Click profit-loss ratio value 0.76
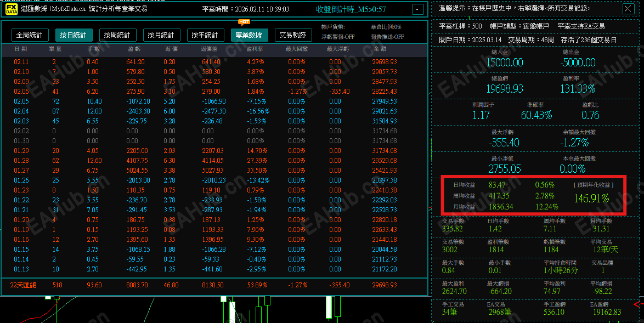This screenshot has width=644, height=323. [590, 115]
